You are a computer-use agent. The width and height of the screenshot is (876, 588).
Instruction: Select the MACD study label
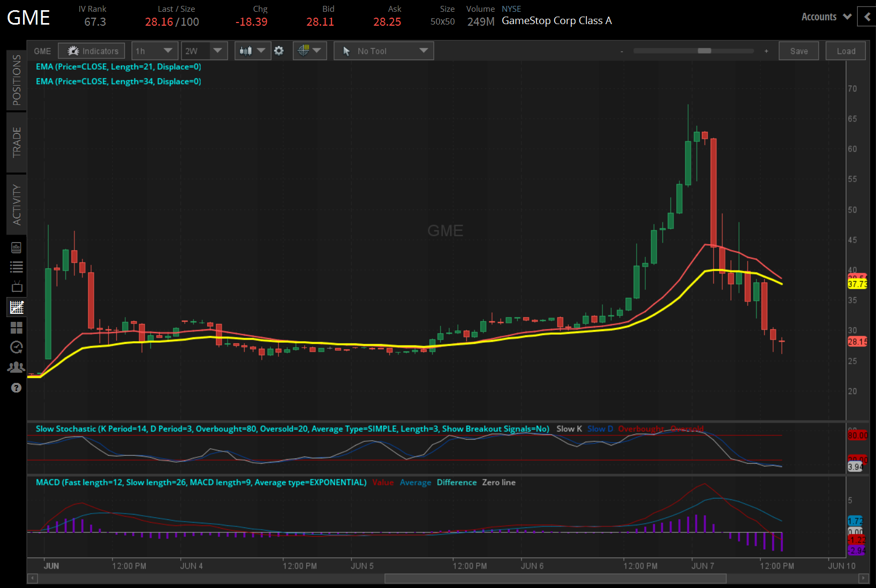(201, 482)
